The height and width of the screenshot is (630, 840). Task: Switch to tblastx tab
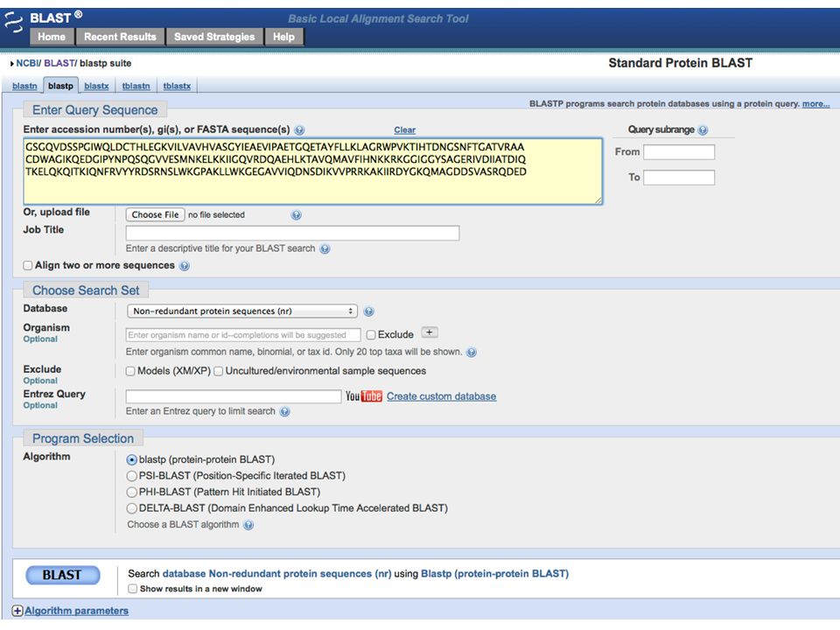tap(177, 86)
